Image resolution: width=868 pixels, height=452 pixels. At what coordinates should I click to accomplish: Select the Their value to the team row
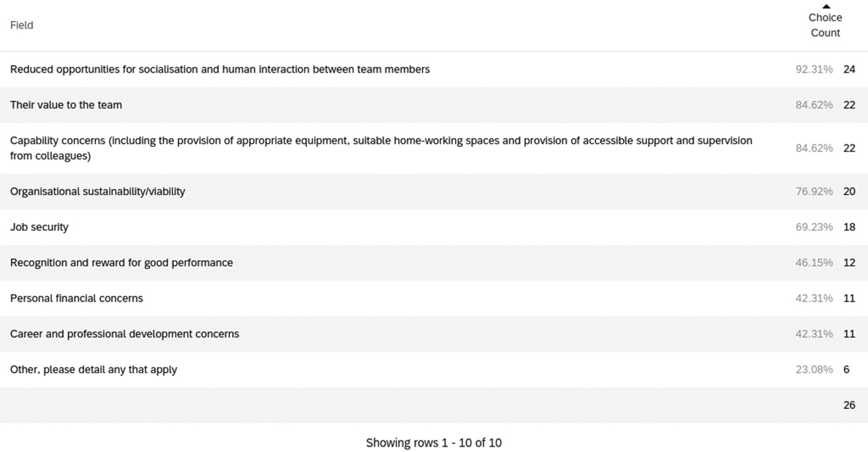(x=66, y=105)
